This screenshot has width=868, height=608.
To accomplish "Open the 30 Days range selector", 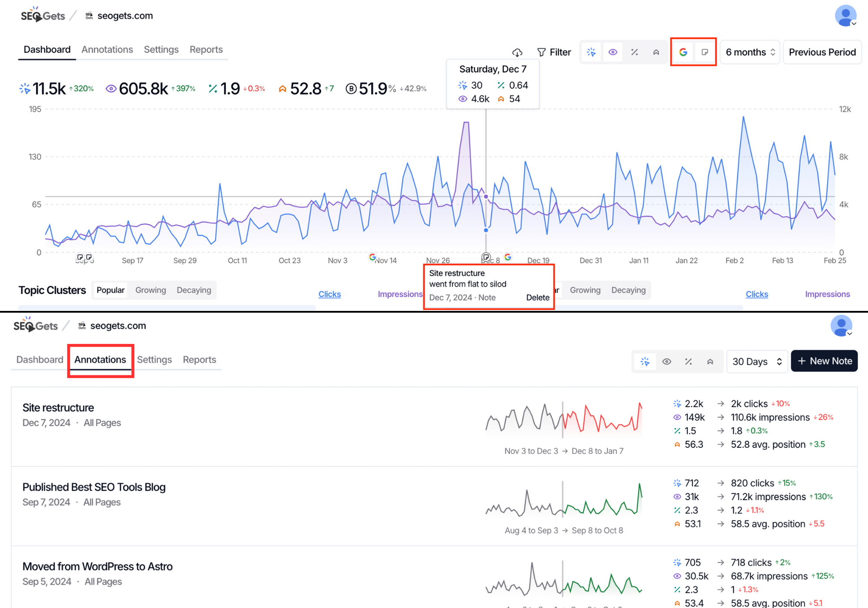I will coord(756,361).
